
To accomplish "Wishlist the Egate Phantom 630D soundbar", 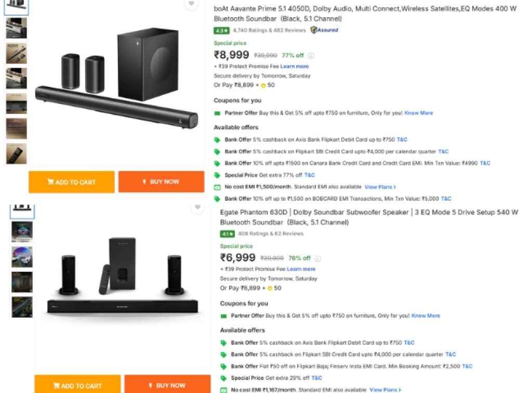I will pyautogui.click(x=197, y=208).
